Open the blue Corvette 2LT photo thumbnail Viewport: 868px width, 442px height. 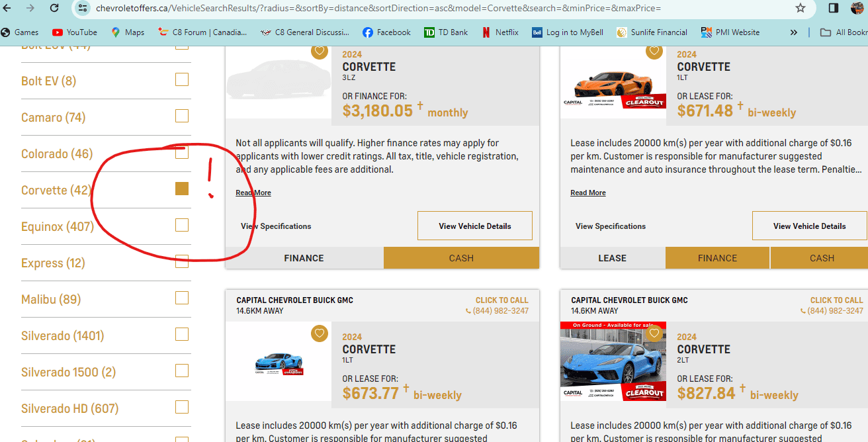(x=613, y=362)
